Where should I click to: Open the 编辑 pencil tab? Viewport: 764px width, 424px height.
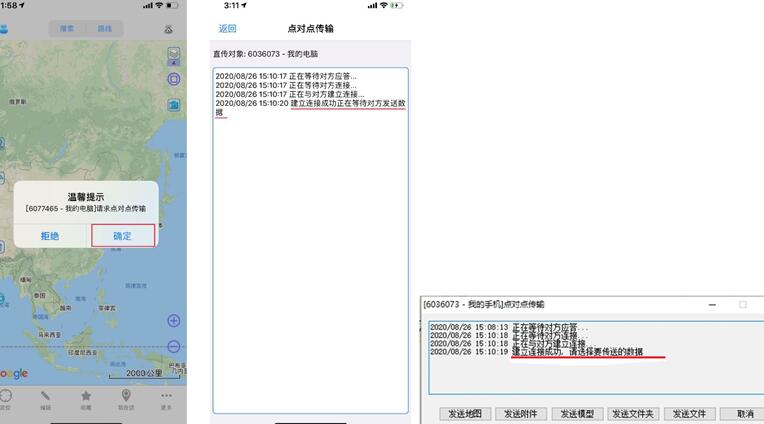[46, 399]
